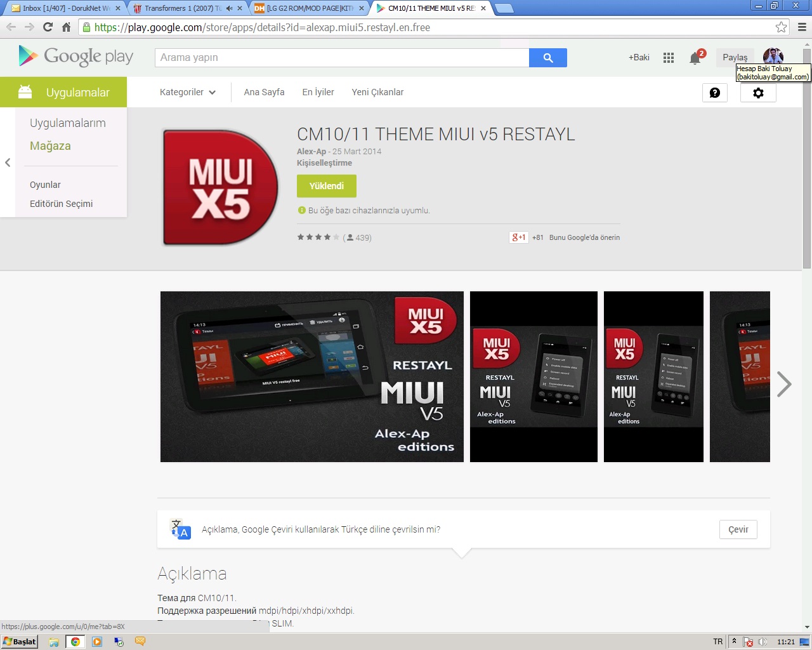Click the Google Translate icon
Viewport: 812px width, 650px height.
(x=181, y=529)
